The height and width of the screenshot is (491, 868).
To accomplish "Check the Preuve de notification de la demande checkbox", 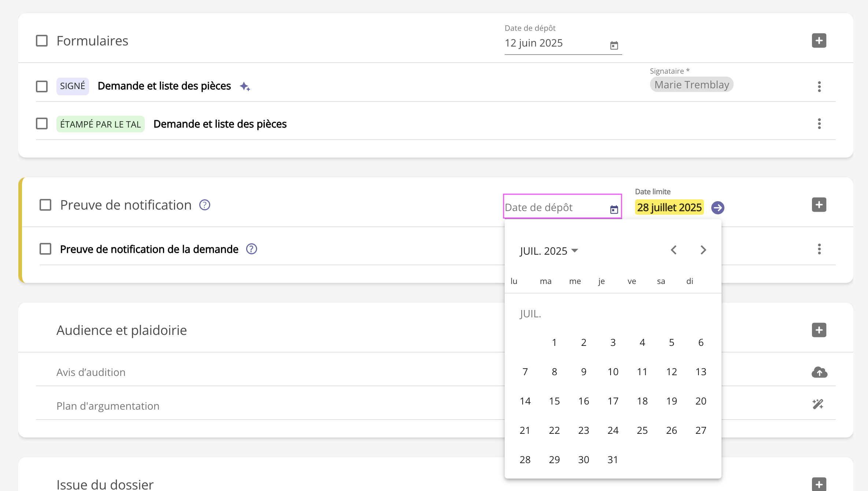I will pos(45,249).
